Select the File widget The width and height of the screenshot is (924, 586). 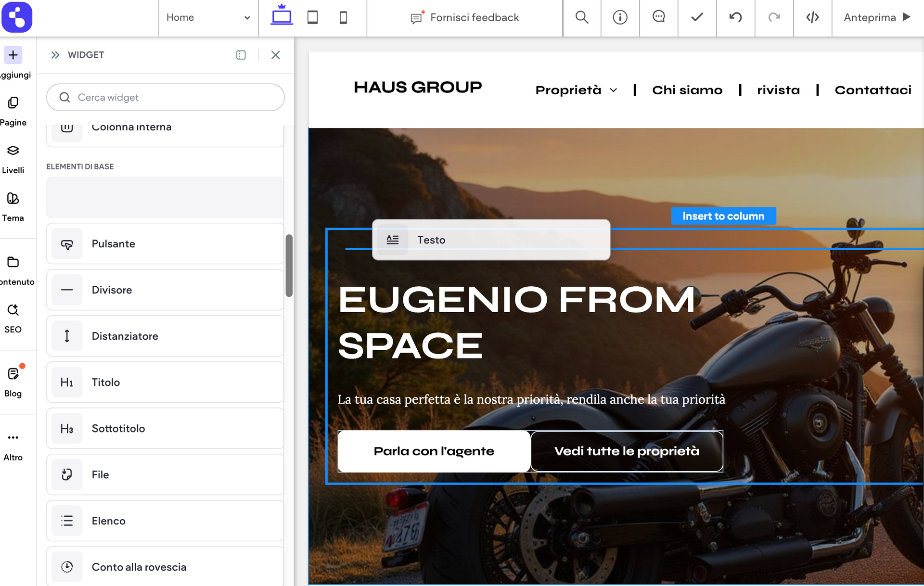coord(165,474)
